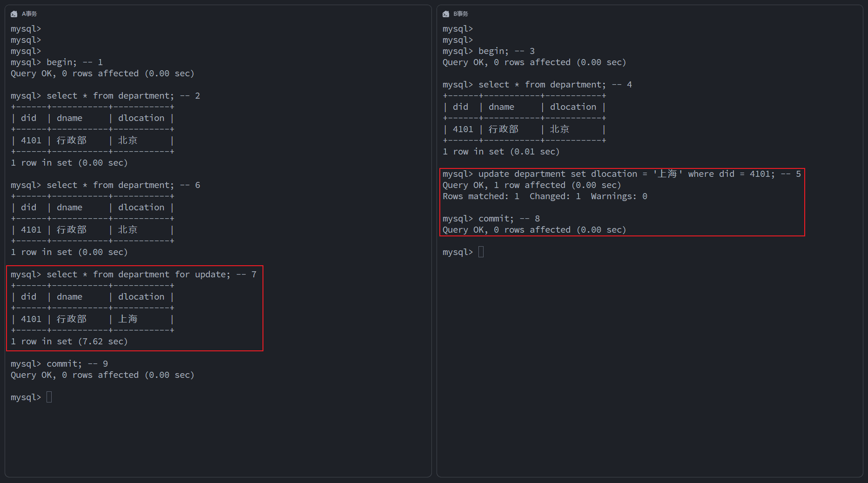Click the 'select * from department; -- 6' line
The width and height of the screenshot is (868, 483).
(x=123, y=185)
